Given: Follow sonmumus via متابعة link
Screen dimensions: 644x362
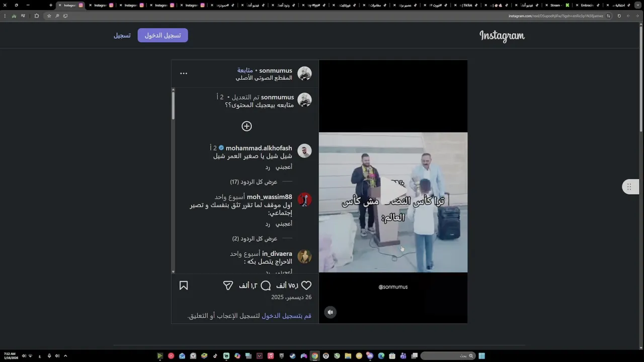Looking at the screenshot, I should [245, 70].
